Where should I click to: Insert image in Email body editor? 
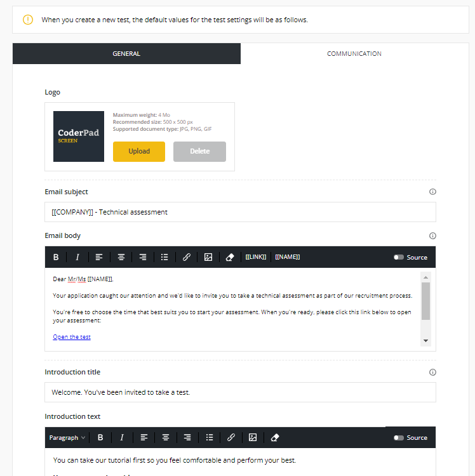coord(208,257)
